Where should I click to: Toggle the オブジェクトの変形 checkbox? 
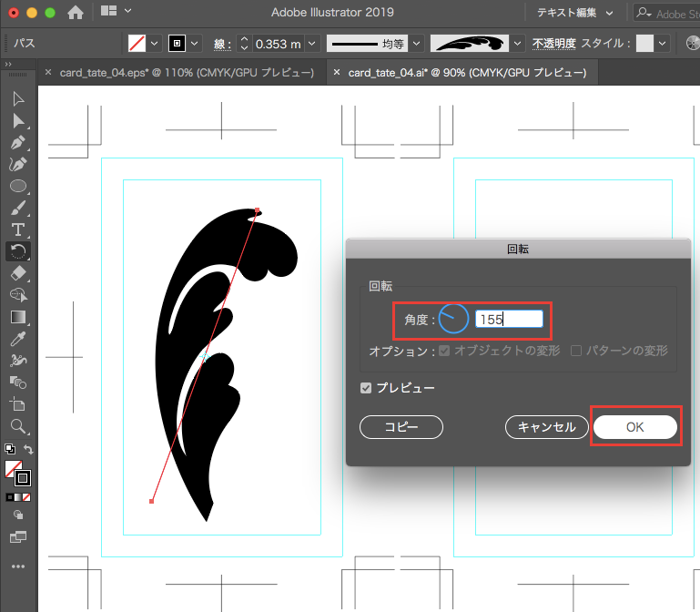(444, 351)
